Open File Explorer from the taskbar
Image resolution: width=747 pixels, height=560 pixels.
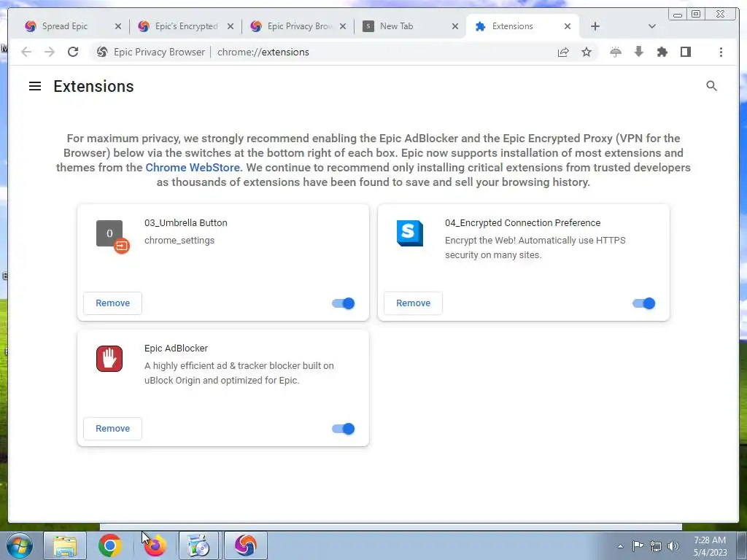pyautogui.click(x=65, y=545)
